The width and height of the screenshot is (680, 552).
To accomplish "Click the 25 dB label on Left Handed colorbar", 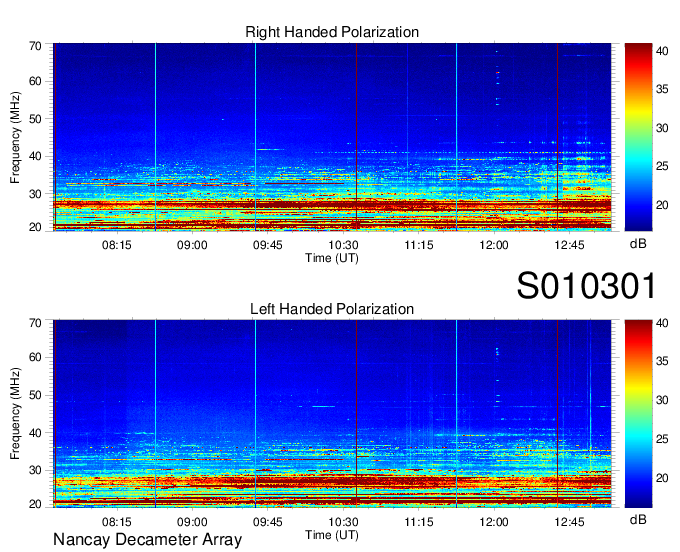I will click(x=662, y=439).
